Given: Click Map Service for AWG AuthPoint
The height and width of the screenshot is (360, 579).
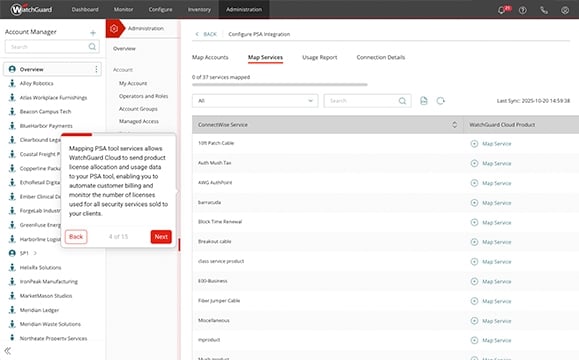Looking at the screenshot, I should [x=497, y=183].
